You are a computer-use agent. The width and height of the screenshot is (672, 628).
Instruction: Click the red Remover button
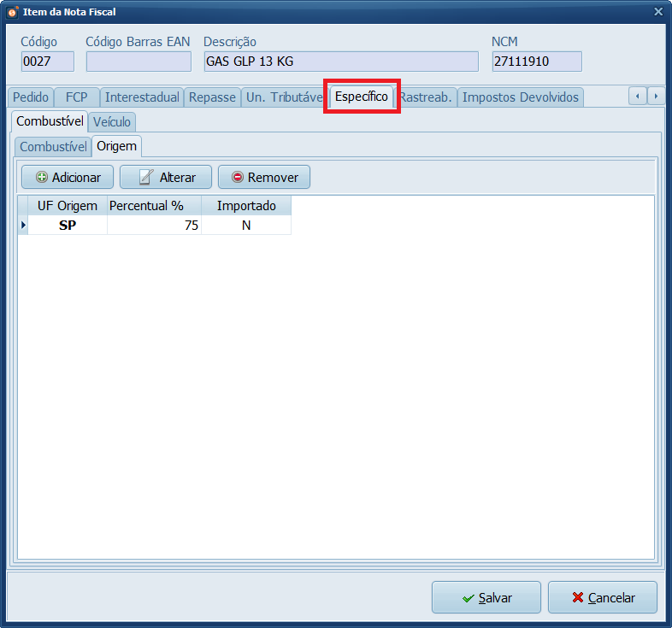(263, 177)
